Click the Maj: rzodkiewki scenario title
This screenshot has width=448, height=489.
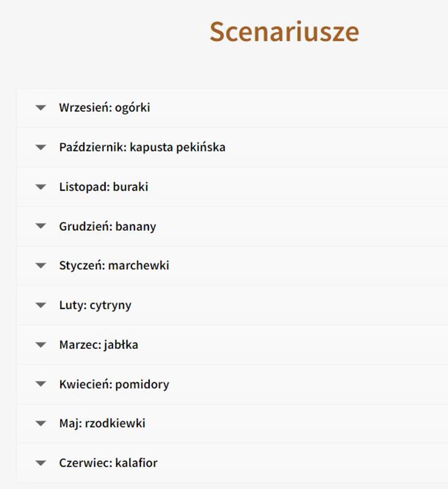[102, 423]
